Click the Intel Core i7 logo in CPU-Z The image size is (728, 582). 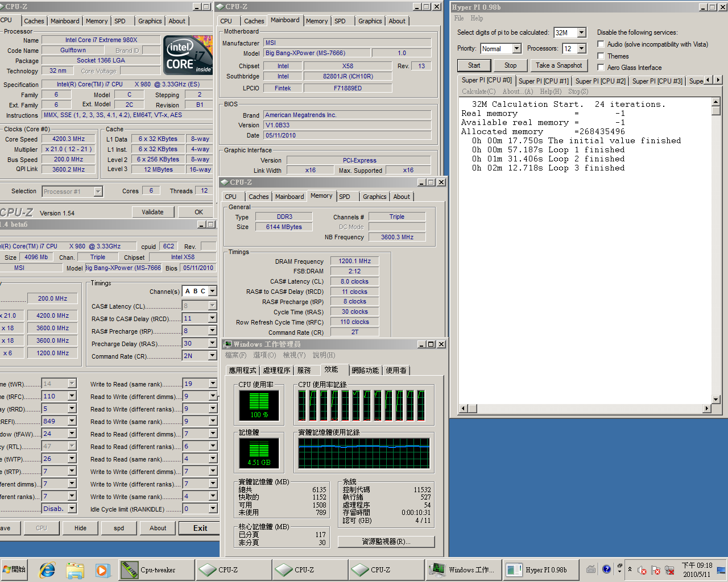coord(188,55)
